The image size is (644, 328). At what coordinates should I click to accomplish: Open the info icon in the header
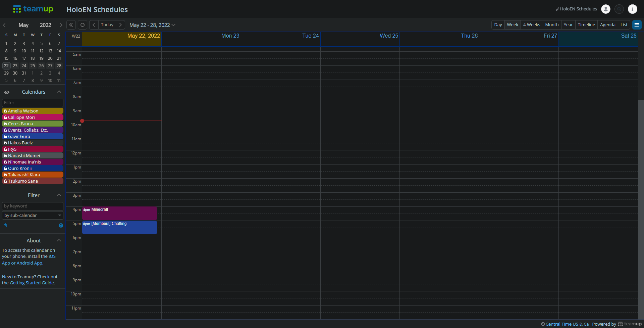[632, 9]
